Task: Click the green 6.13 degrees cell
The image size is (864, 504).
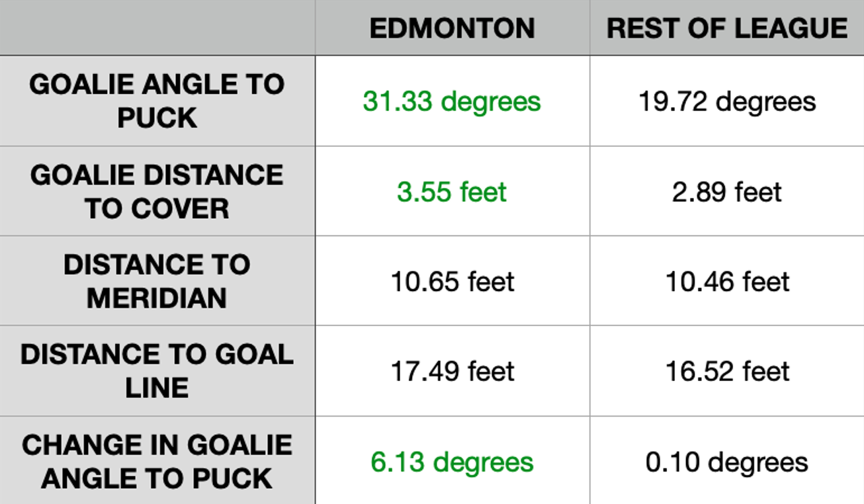Action: pyautogui.click(x=452, y=462)
